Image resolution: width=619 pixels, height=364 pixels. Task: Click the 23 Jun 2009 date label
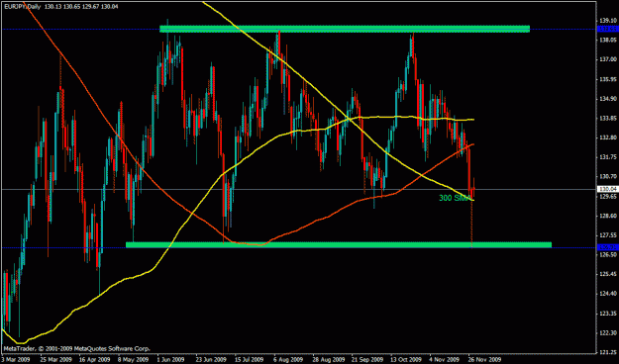210,360
